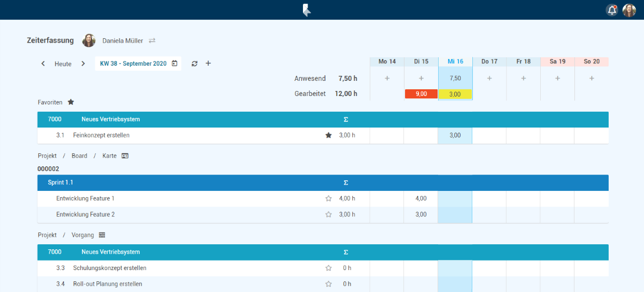
Task: Star Entwicklung Feature 1 as favorite
Action: (x=329, y=198)
